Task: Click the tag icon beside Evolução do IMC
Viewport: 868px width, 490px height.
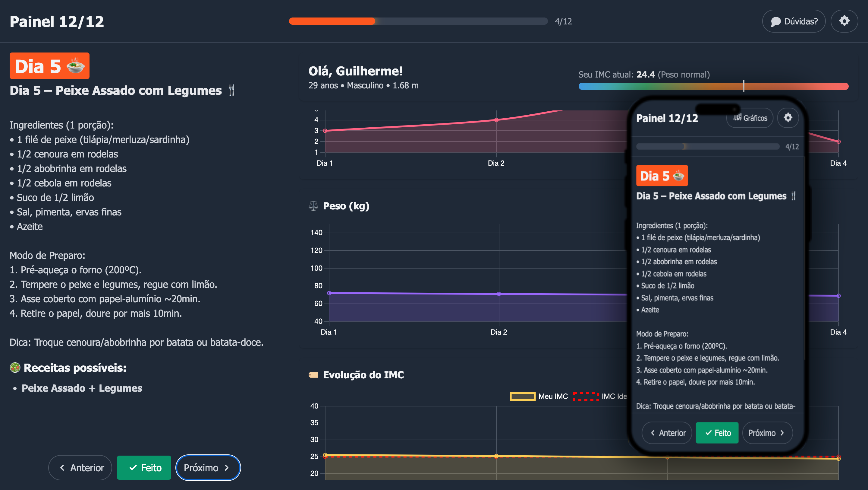Action: pyautogui.click(x=313, y=375)
